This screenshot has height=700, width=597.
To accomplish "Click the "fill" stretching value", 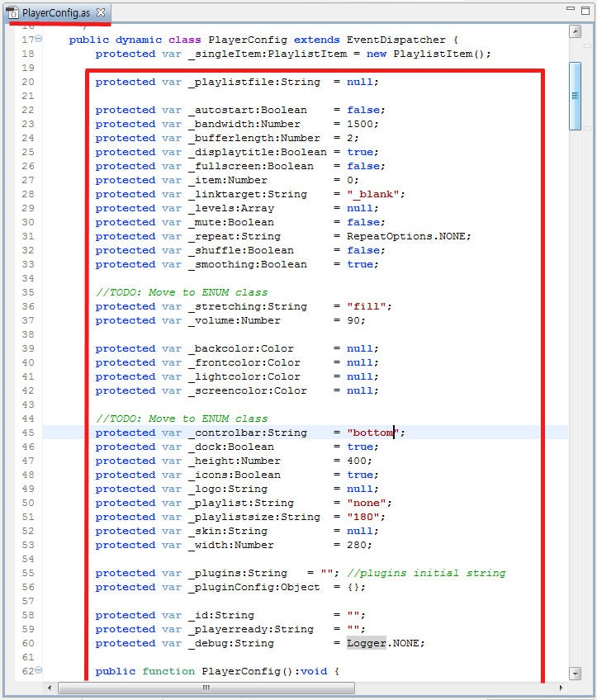I will coord(366,307).
